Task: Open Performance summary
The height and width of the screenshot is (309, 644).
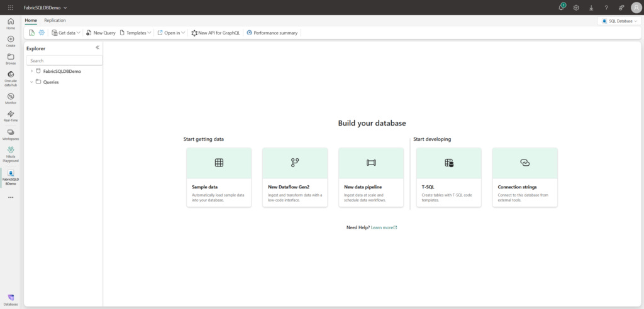Action: [272, 33]
